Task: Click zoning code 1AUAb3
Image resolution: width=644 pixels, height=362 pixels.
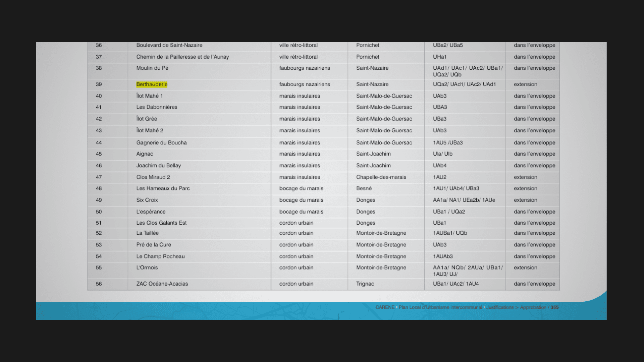Action: pyautogui.click(x=443, y=256)
